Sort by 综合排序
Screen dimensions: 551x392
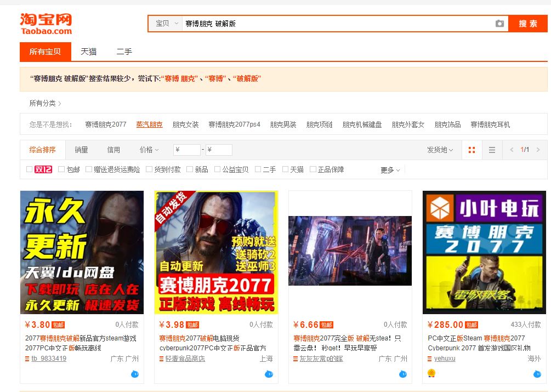[x=43, y=150]
